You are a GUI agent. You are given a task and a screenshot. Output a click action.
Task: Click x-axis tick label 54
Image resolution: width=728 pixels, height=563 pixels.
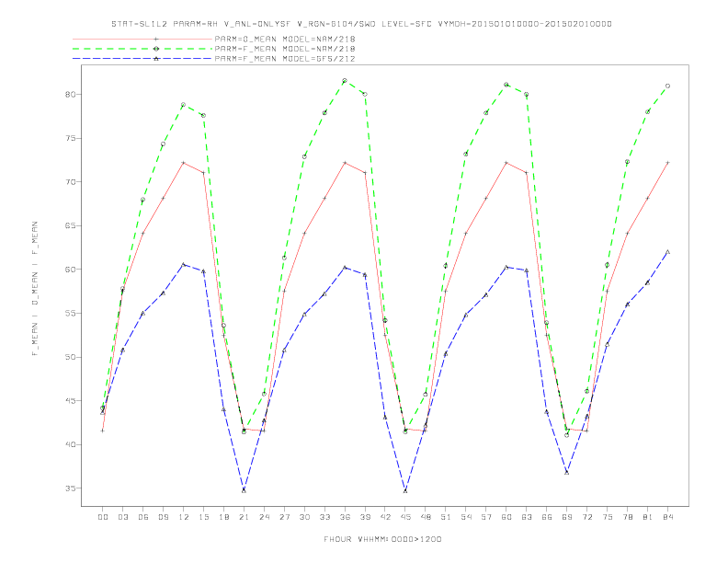tap(466, 517)
